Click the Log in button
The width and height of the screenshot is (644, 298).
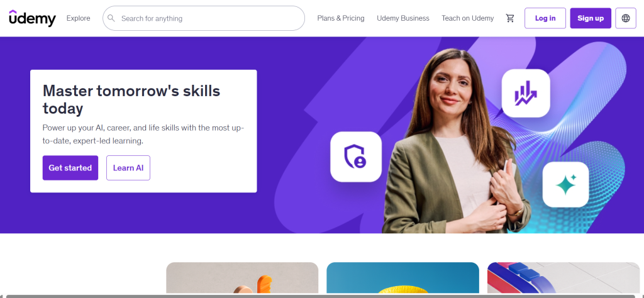(x=545, y=18)
